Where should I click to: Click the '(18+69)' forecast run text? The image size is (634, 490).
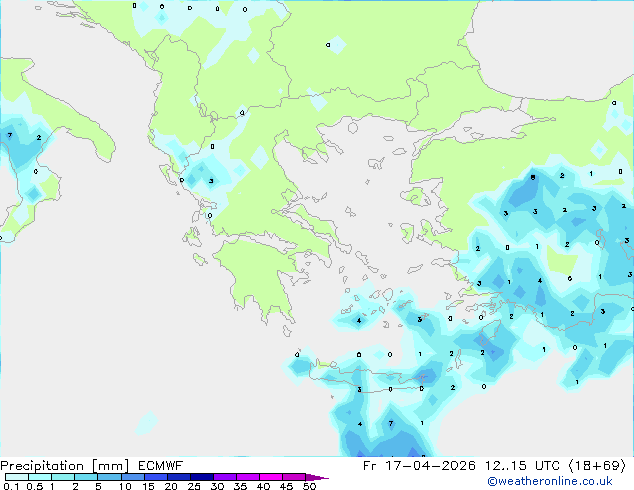click(x=598, y=466)
